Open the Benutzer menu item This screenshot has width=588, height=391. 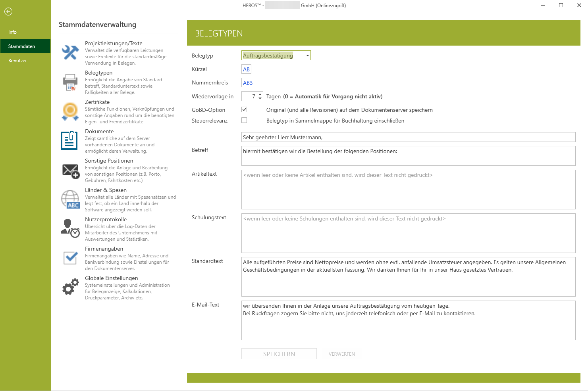click(18, 61)
